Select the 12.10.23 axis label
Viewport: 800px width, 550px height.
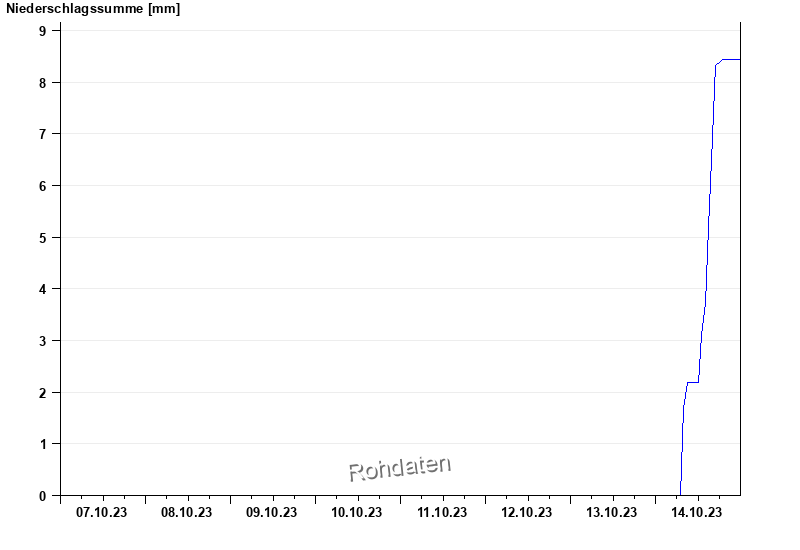pos(527,513)
